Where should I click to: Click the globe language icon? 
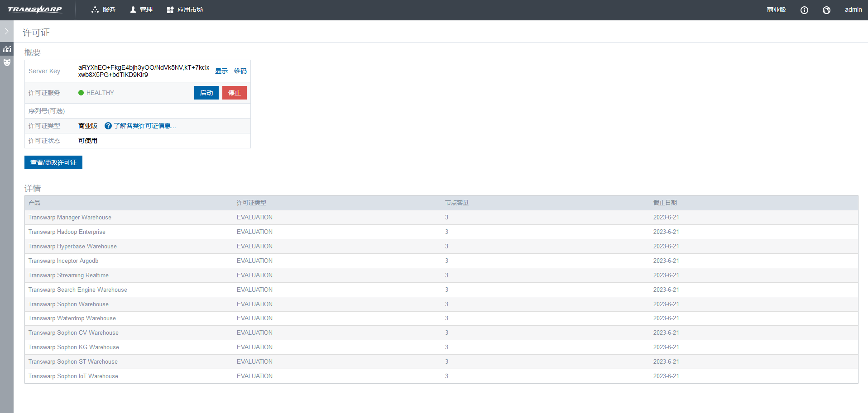point(826,10)
